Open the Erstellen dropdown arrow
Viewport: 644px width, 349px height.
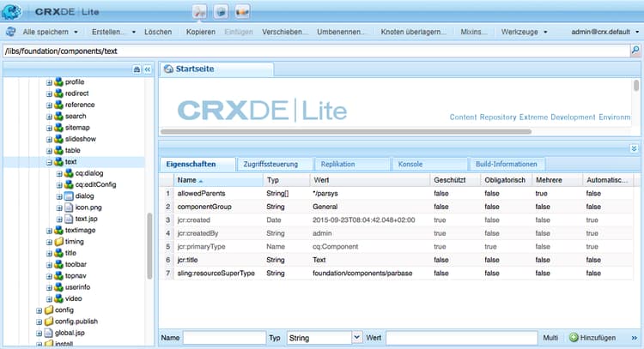click(133, 32)
